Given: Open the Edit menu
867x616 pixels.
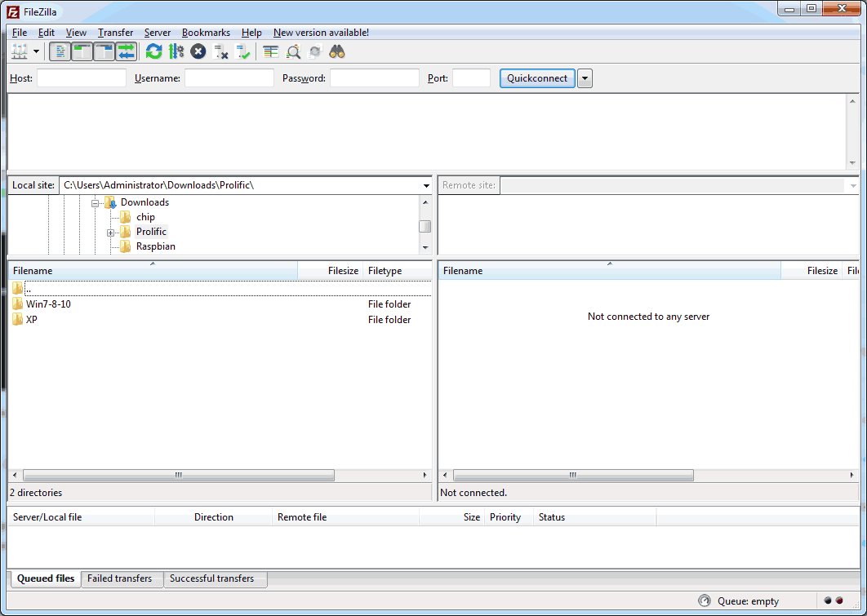Looking at the screenshot, I should [x=47, y=33].
